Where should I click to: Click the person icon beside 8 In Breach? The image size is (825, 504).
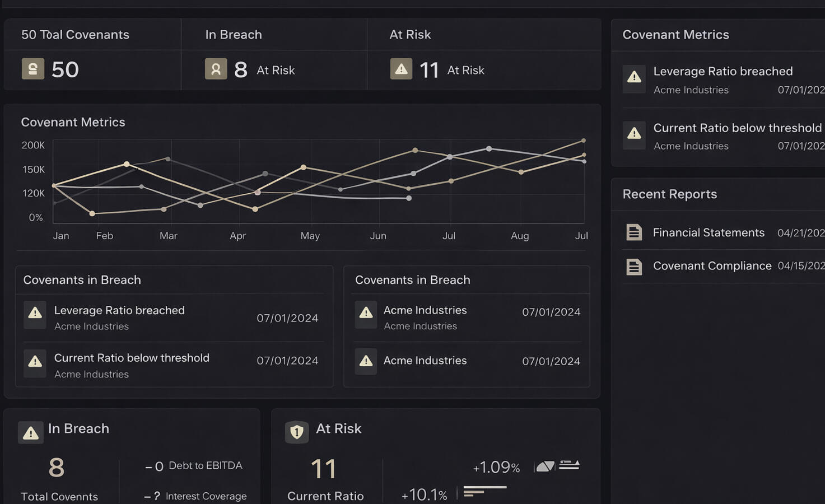(x=216, y=69)
